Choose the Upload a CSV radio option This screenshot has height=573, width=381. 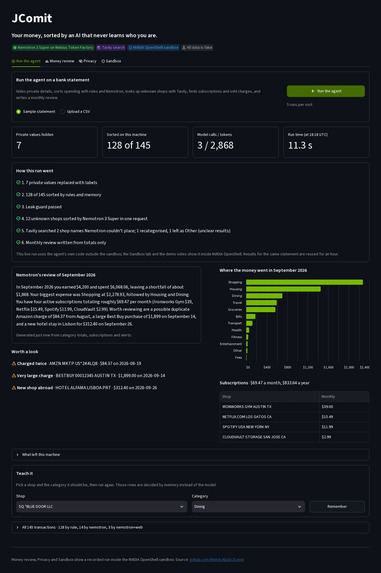75,111
